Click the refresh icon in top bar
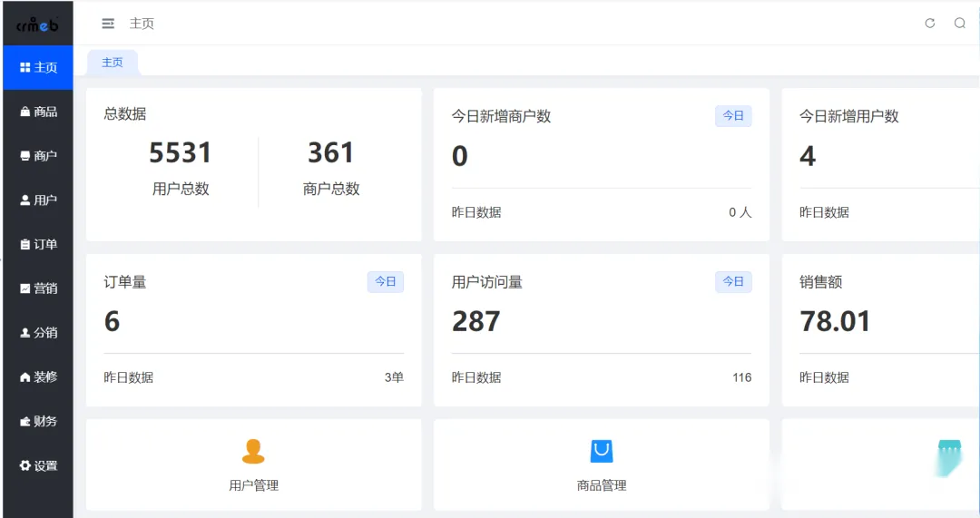 [930, 23]
